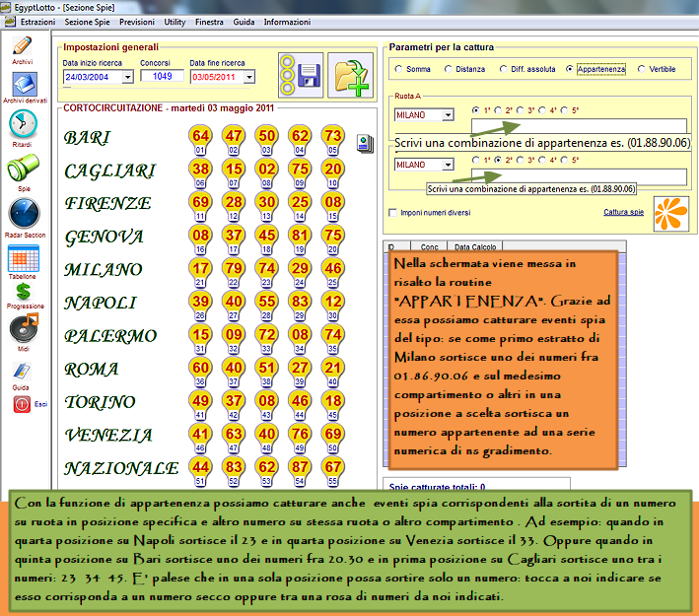The image size is (699, 616).
Task: Click the NAZIONALE wheel name
Action: coord(121,468)
